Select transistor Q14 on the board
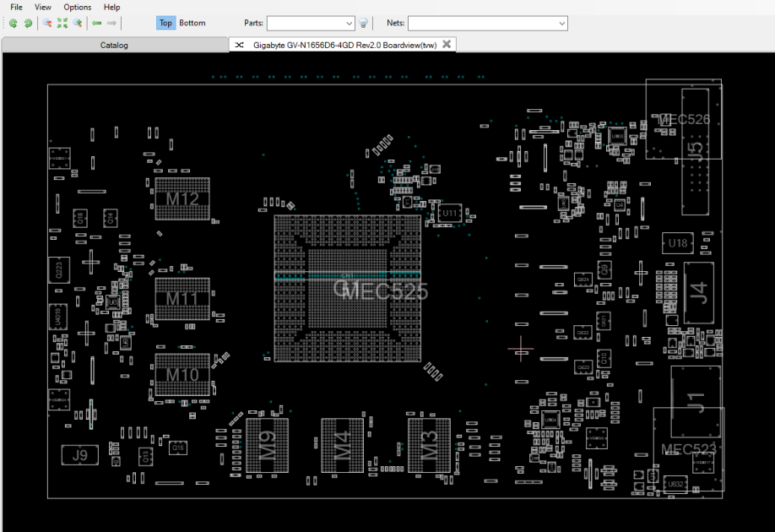This screenshot has height=532, width=775. [x=111, y=218]
